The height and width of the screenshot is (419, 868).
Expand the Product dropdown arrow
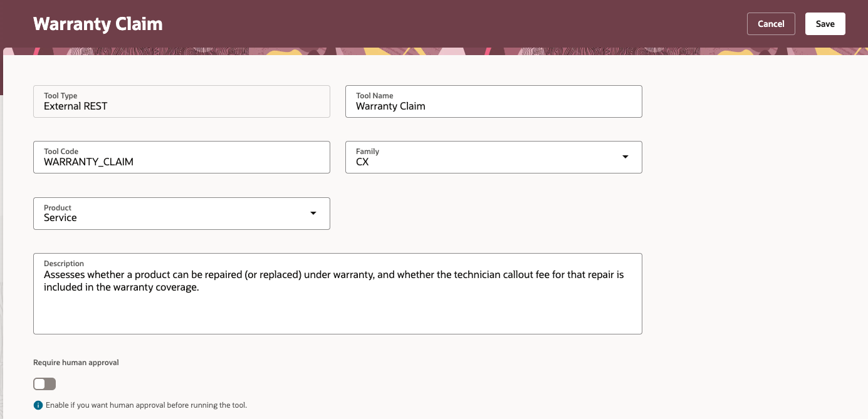[313, 213]
